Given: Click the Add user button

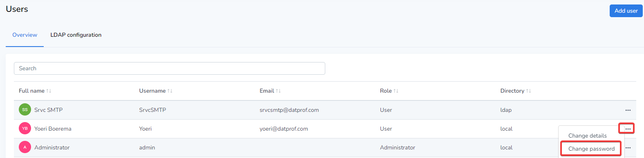Looking at the screenshot, I should click(626, 11).
